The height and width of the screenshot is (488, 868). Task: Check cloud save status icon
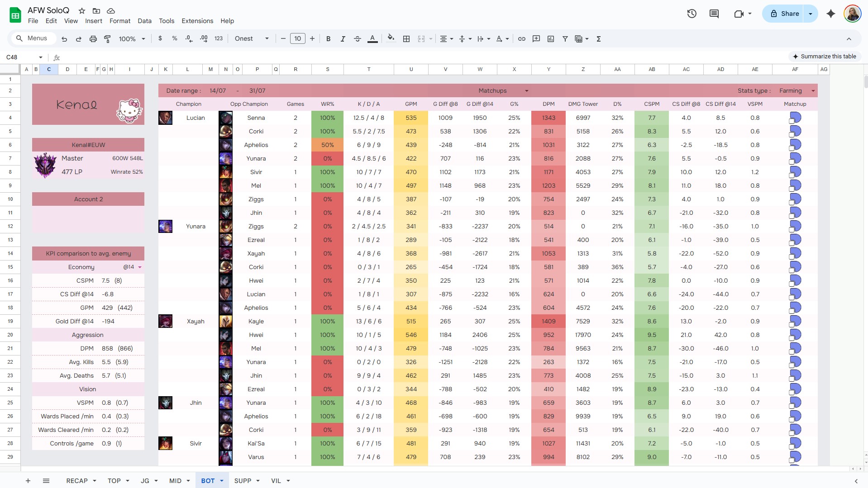pos(111,10)
